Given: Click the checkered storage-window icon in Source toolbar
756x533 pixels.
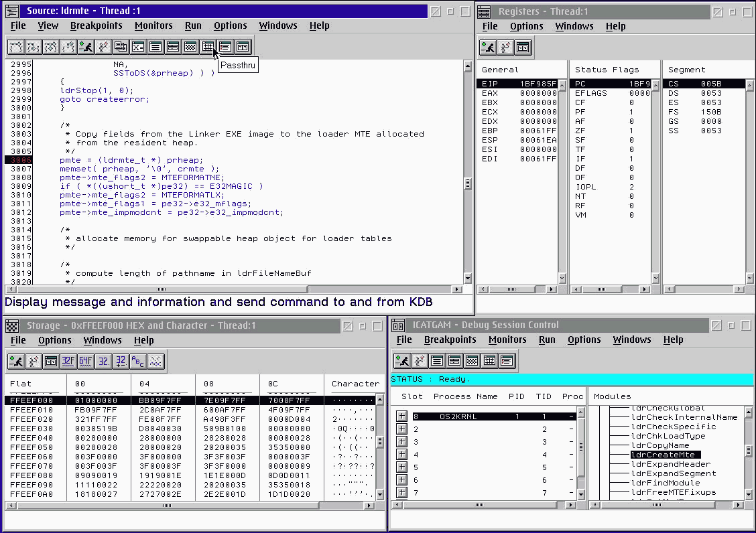Looking at the screenshot, I should pyautogui.click(x=190, y=47).
